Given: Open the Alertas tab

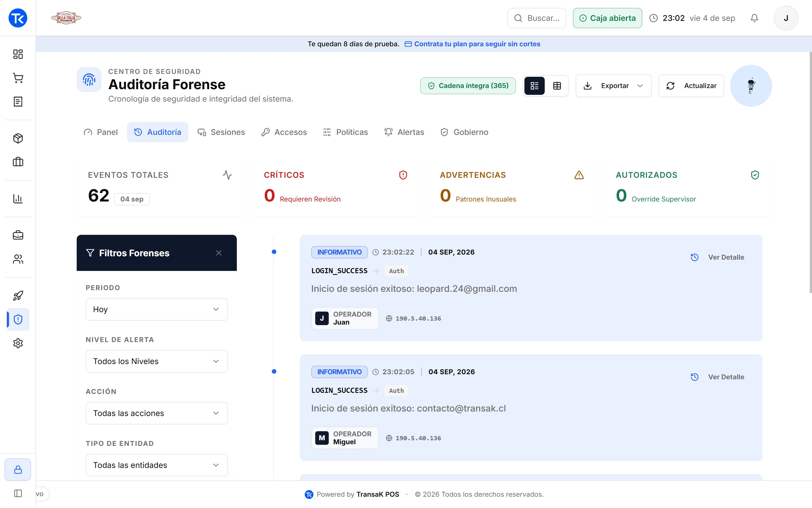Looking at the screenshot, I should pyautogui.click(x=404, y=132).
